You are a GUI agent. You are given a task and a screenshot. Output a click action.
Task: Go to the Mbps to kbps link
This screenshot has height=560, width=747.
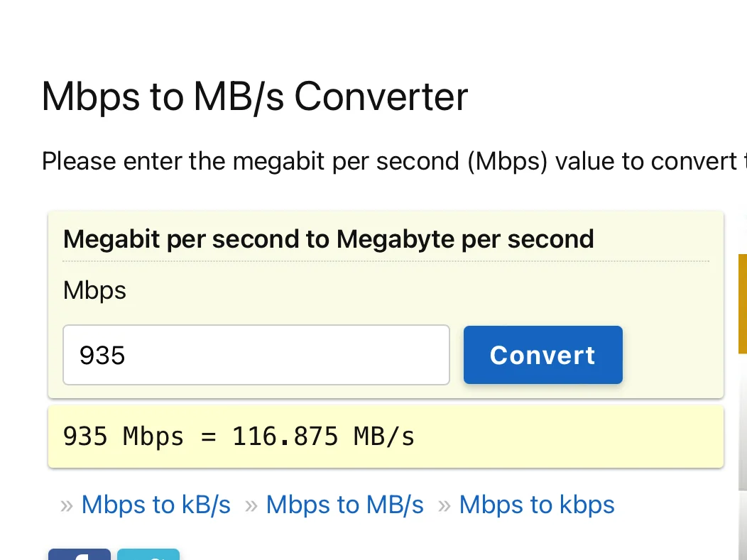[537, 505]
